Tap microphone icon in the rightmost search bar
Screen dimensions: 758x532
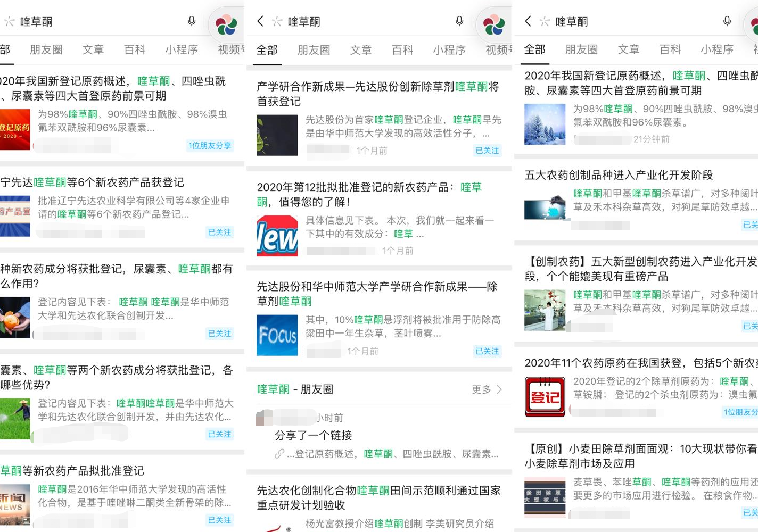coord(727,21)
